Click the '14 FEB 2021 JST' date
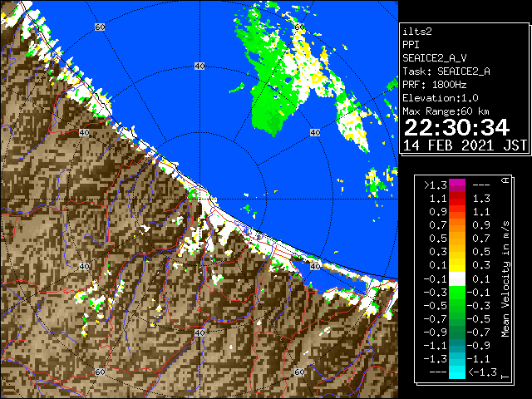Viewport: 532px width, 399px height. click(465, 145)
